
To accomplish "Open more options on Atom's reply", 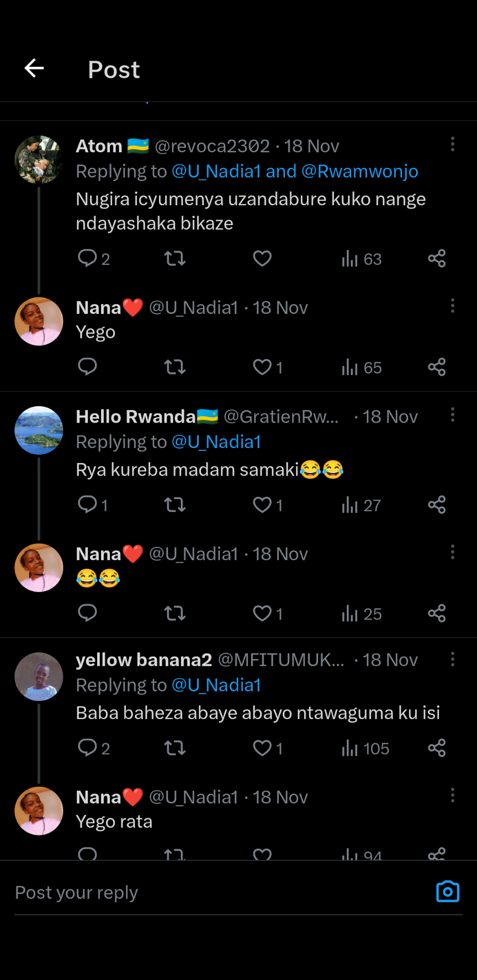I will pyautogui.click(x=453, y=145).
